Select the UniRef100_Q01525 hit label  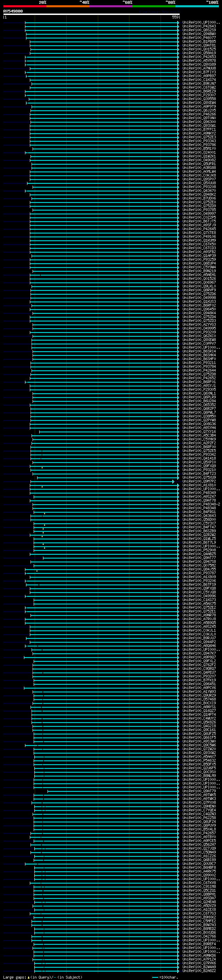point(199,49)
